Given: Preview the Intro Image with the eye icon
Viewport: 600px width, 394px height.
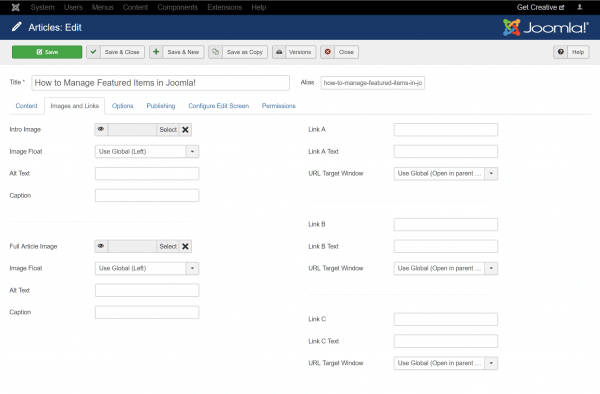Looking at the screenshot, I should pyautogui.click(x=101, y=129).
